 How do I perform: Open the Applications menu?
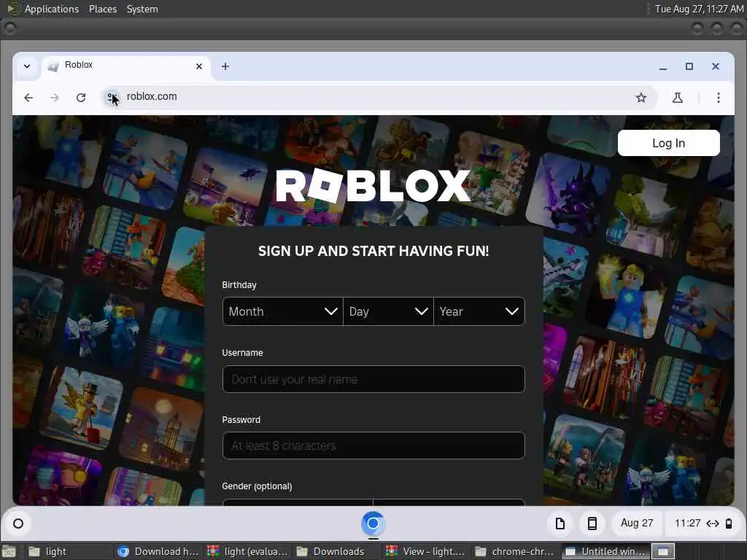coord(52,9)
